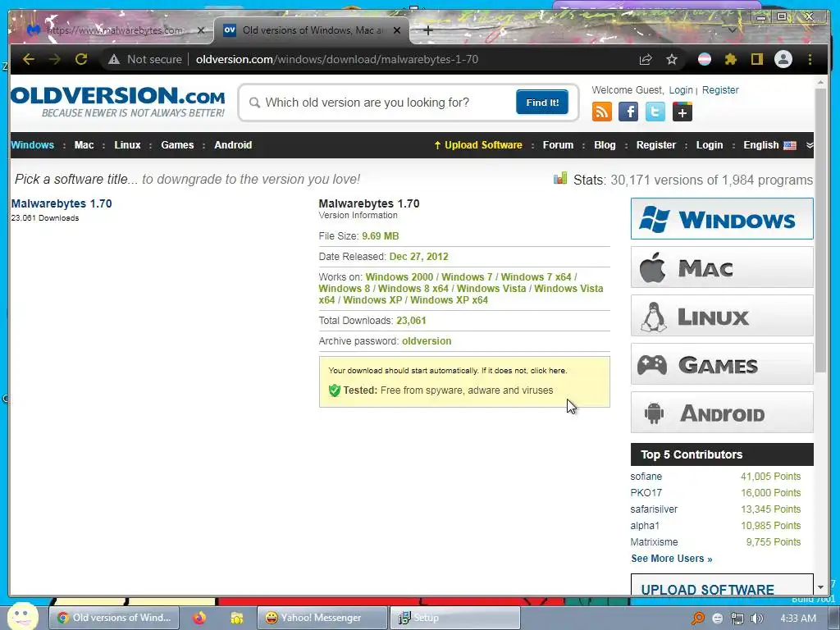Click Upload Software in nav bar

(x=478, y=145)
